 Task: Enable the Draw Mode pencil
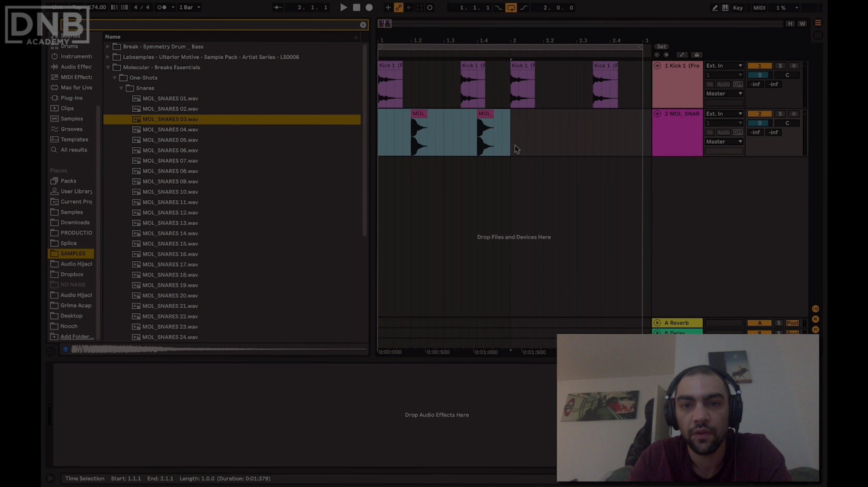tap(715, 8)
